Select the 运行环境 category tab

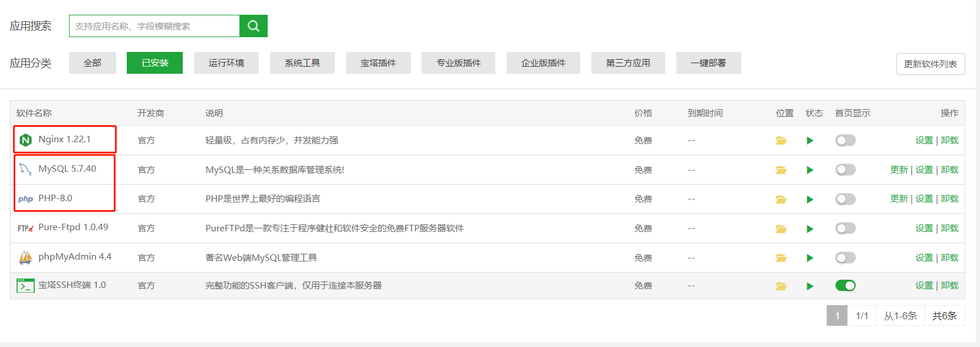(226, 63)
